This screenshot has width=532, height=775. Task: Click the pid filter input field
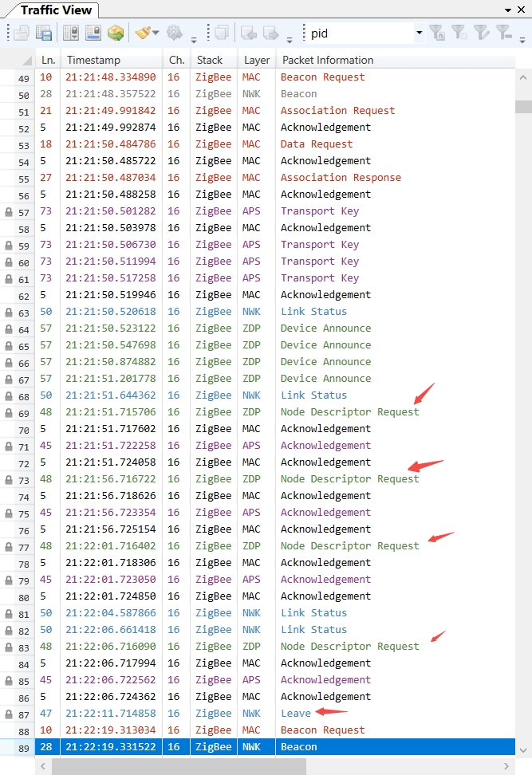click(361, 33)
